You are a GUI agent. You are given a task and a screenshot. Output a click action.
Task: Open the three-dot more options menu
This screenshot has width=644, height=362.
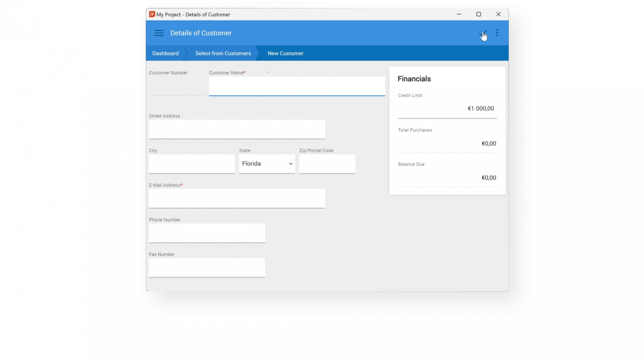[497, 33]
